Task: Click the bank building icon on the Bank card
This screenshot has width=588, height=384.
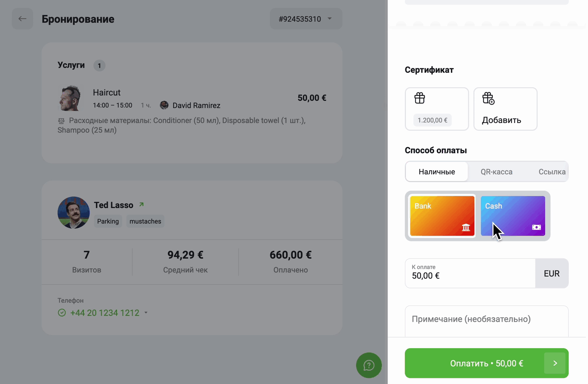Action: (466, 227)
